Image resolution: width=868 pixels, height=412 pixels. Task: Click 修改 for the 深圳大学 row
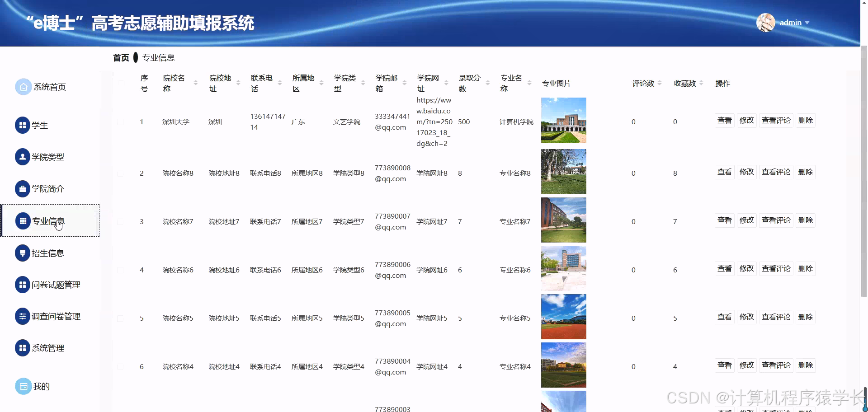(x=747, y=121)
